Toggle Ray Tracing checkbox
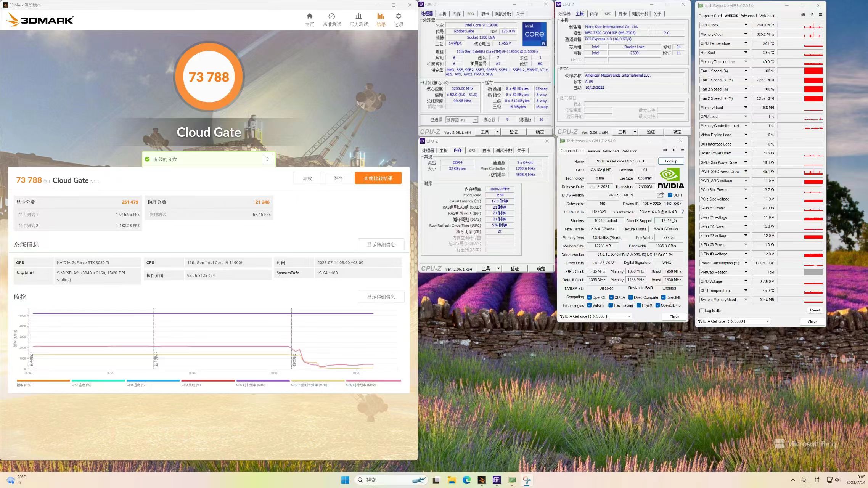The image size is (868, 488). [x=611, y=305]
